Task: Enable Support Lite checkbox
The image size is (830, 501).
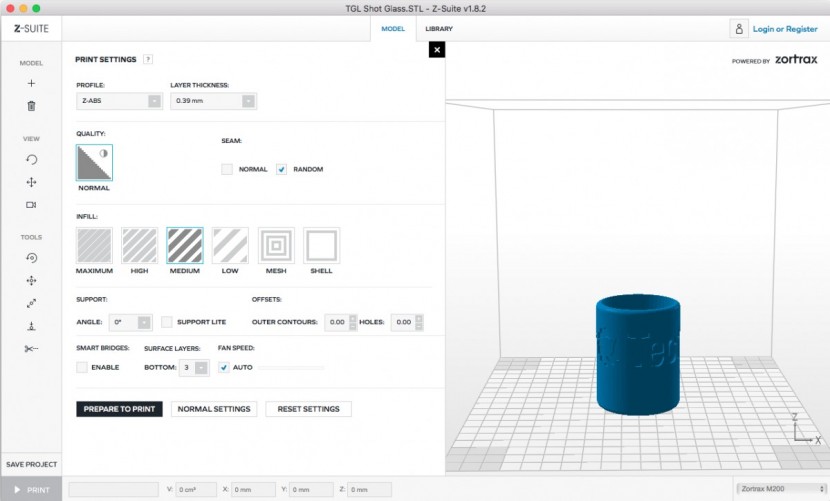Action: click(167, 322)
